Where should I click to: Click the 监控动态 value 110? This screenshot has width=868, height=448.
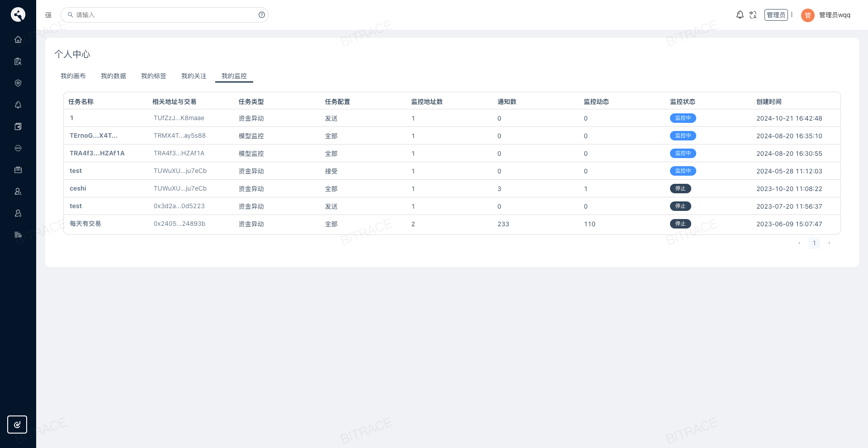pyautogui.click(x=590, y=224)
